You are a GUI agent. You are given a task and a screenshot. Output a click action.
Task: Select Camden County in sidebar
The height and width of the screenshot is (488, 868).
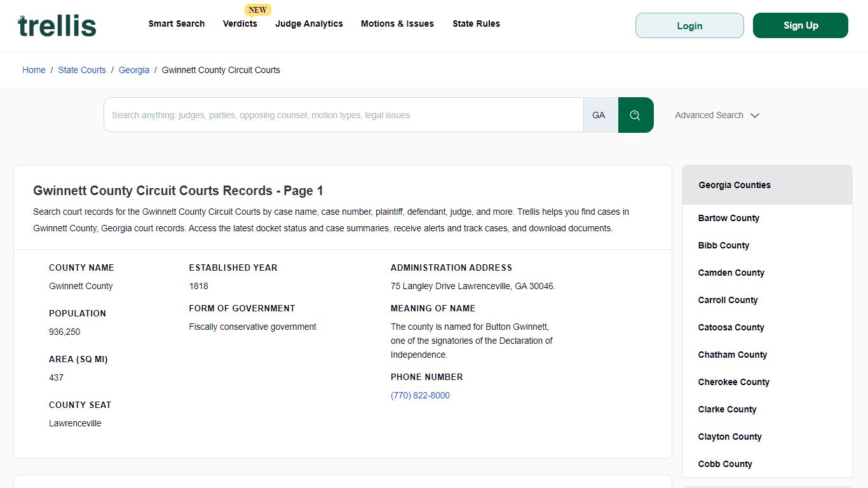[x=731, y=273]
